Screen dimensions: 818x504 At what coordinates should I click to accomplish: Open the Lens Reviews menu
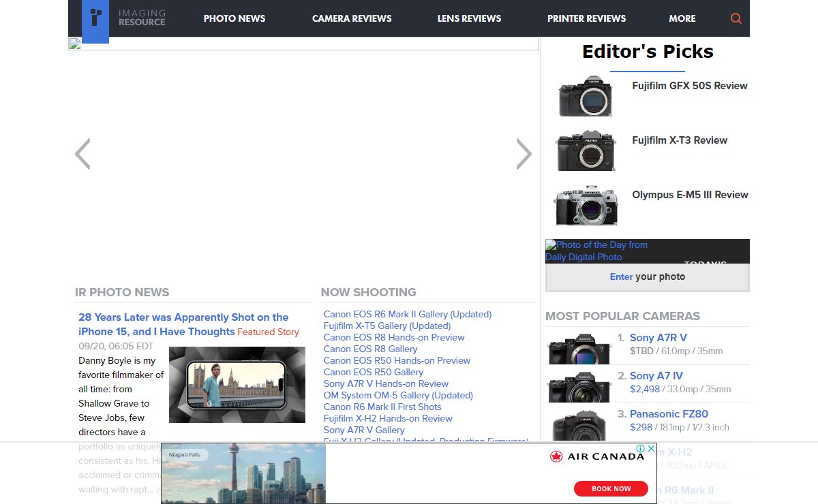(469, 18)
